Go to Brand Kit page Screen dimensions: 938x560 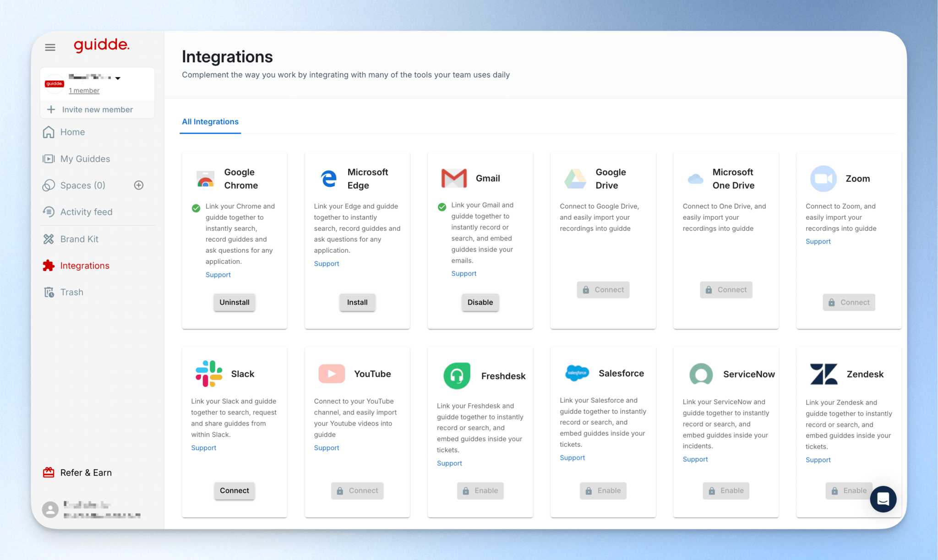[x=79, y=239]
